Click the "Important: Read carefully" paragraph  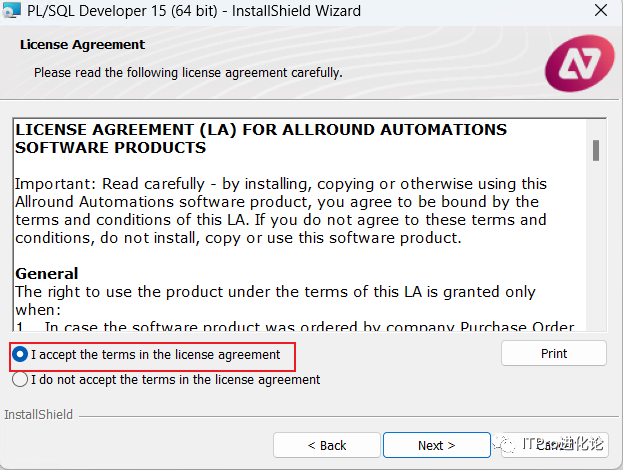(x=281, y=211)
